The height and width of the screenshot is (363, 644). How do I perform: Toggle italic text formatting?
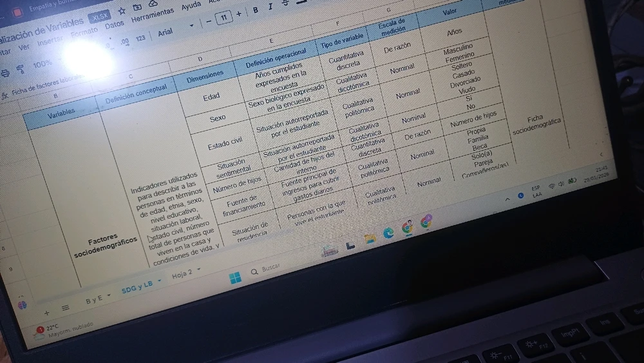270,7
